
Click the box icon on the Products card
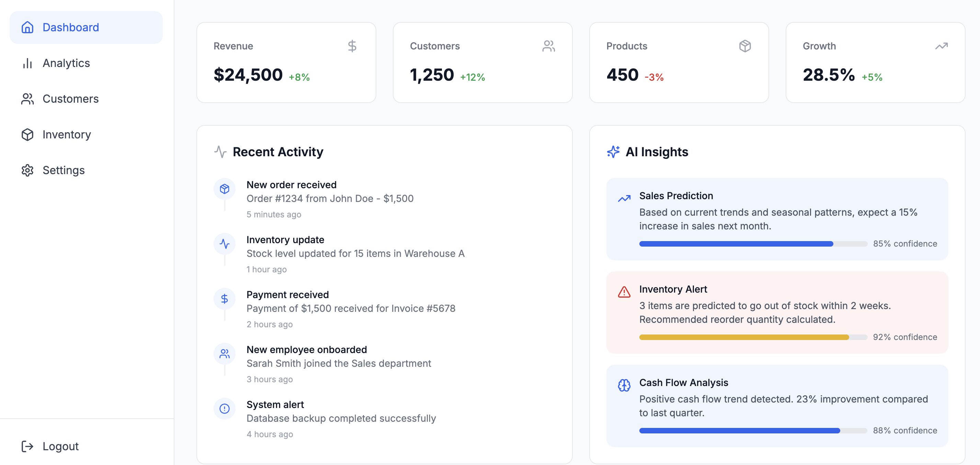coord(744,46)
